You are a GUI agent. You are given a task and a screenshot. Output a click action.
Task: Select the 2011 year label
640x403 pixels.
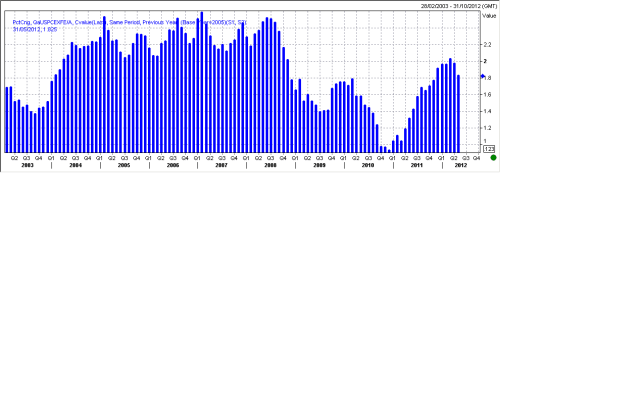click(x=416, y=165)
